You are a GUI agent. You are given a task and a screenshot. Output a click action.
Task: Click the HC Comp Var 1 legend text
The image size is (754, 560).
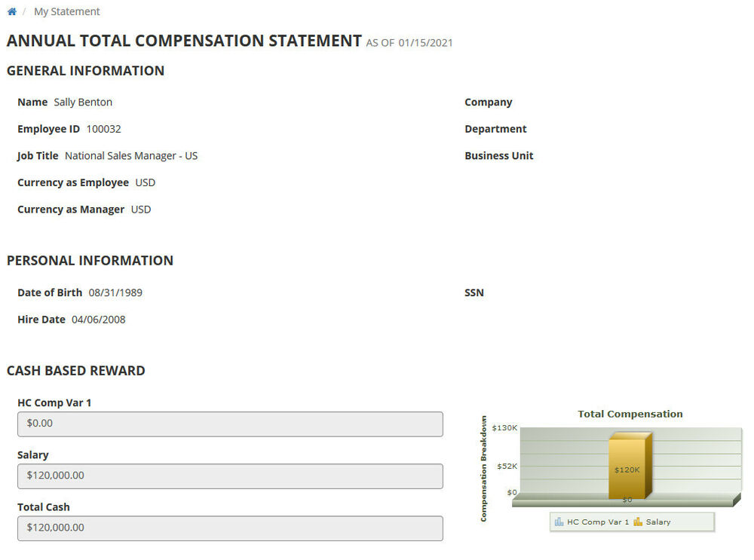598,522
